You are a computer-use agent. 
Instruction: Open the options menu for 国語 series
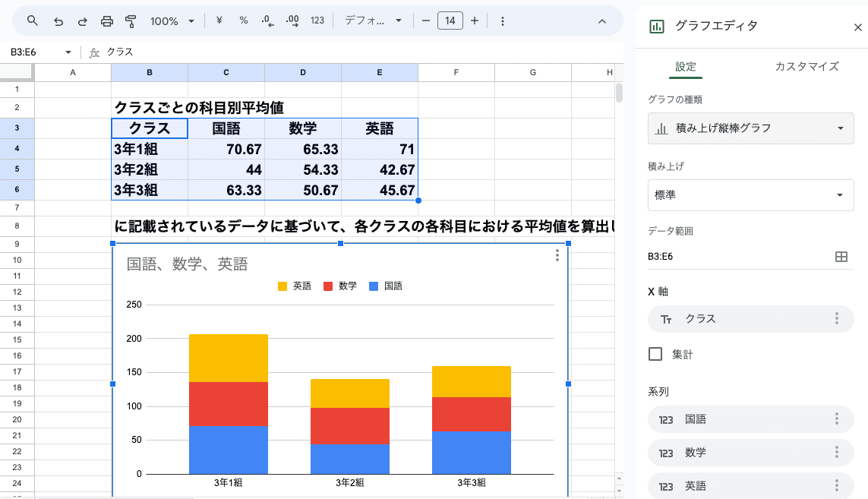[836, 418]
